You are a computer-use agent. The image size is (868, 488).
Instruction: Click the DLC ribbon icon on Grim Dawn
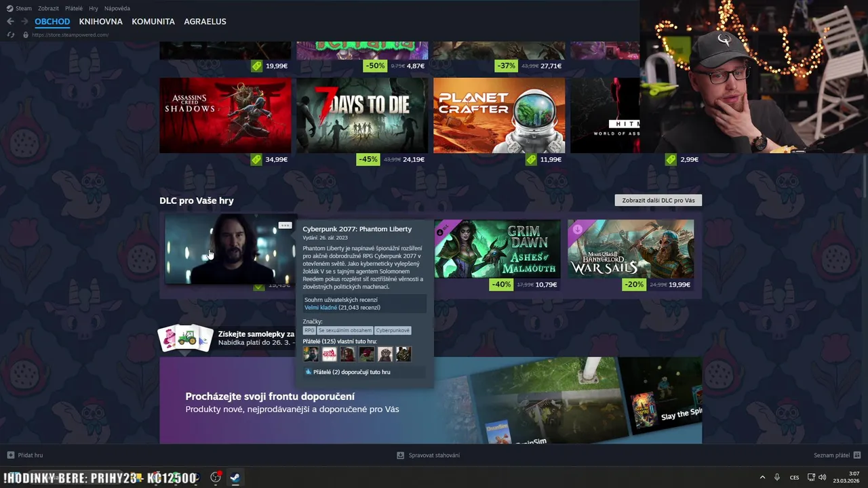(x=441, y=230)
